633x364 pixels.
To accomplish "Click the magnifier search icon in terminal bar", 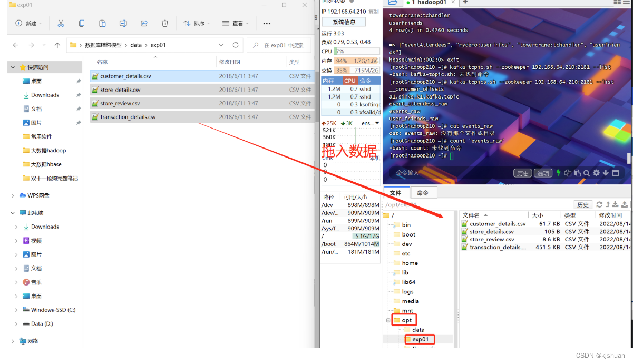I will pos(587,173).
